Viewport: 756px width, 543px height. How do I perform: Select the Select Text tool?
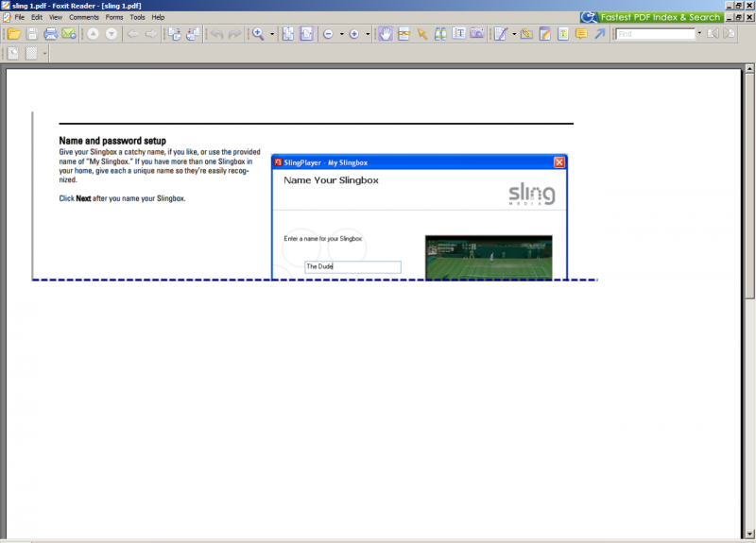[x=458, y=34]
